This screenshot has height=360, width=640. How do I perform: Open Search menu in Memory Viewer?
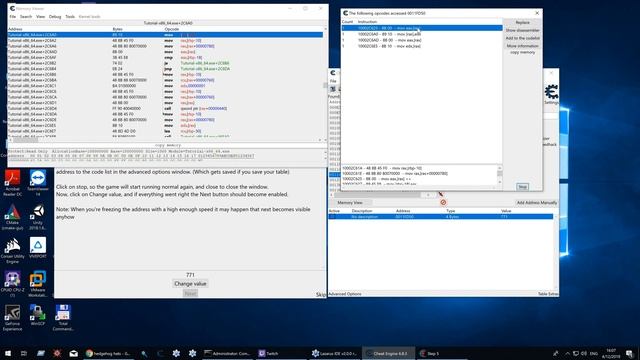pos(26,17)
